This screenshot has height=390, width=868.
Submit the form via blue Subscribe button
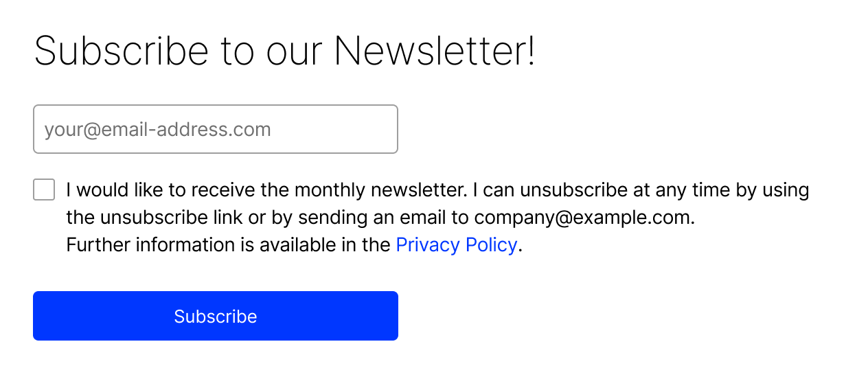tap(216, 316)
